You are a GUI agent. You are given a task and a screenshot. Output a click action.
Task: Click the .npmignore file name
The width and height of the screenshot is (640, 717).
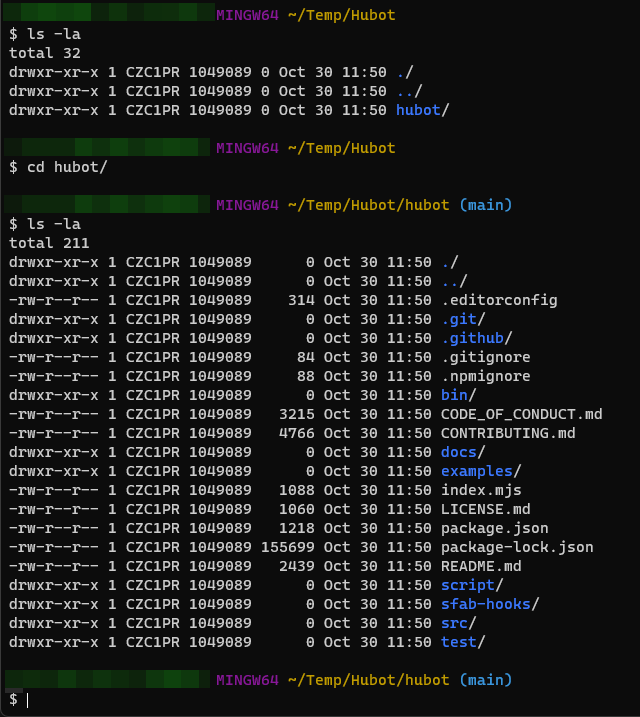point(485,376)
